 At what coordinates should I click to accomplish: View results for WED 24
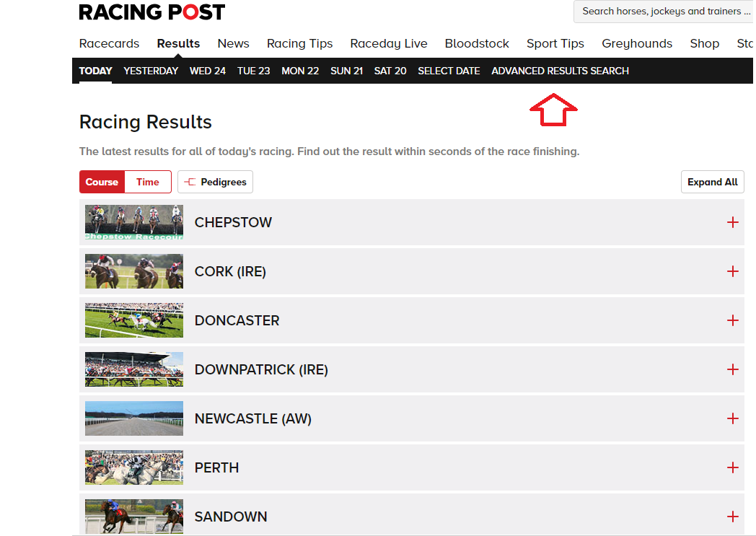[208, 71]
